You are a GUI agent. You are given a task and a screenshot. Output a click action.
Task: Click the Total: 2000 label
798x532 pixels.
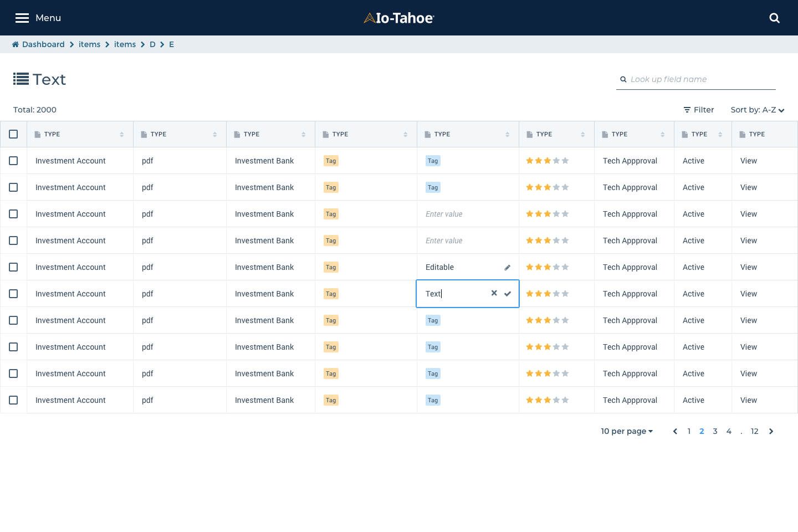(35, 110)
